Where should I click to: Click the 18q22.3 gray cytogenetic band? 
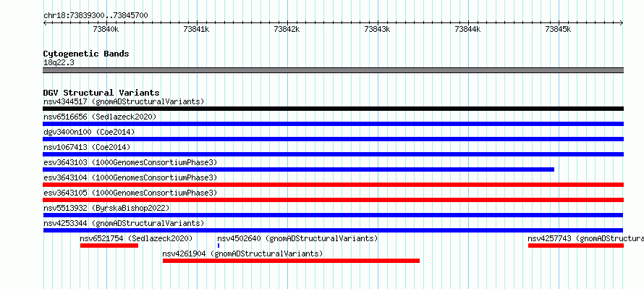pyautogui.click(x=333, y=70)
